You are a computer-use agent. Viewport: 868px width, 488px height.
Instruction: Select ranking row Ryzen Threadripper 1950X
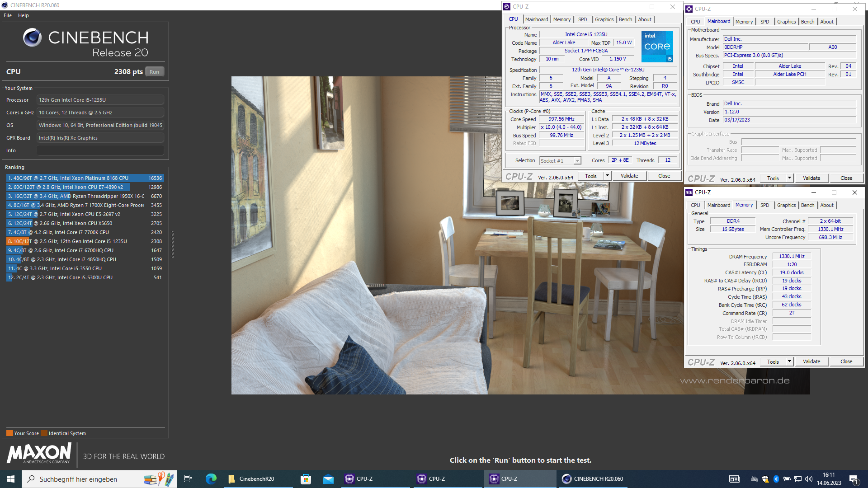[x=85, y=196]
